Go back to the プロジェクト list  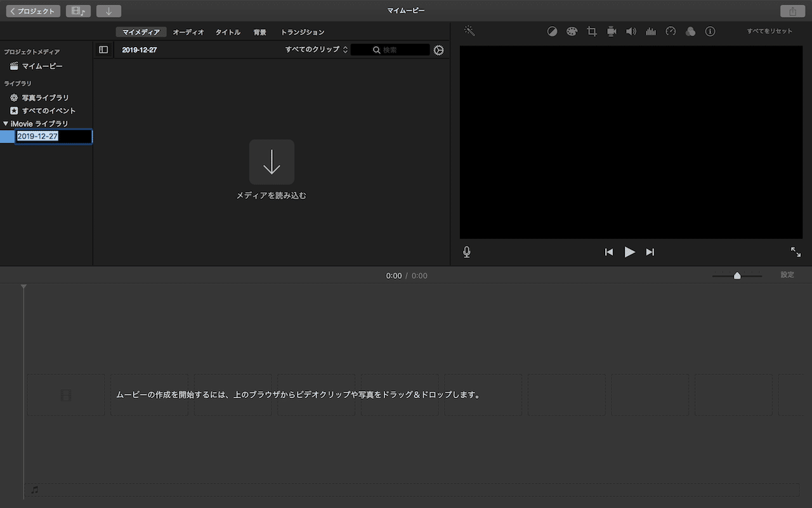(x=33, y=11)
